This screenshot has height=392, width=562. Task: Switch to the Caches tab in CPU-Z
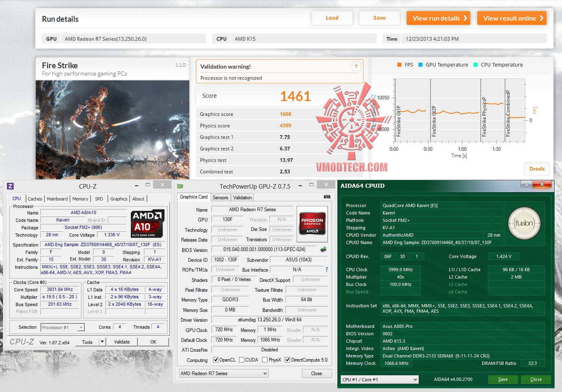click(35, 199)
